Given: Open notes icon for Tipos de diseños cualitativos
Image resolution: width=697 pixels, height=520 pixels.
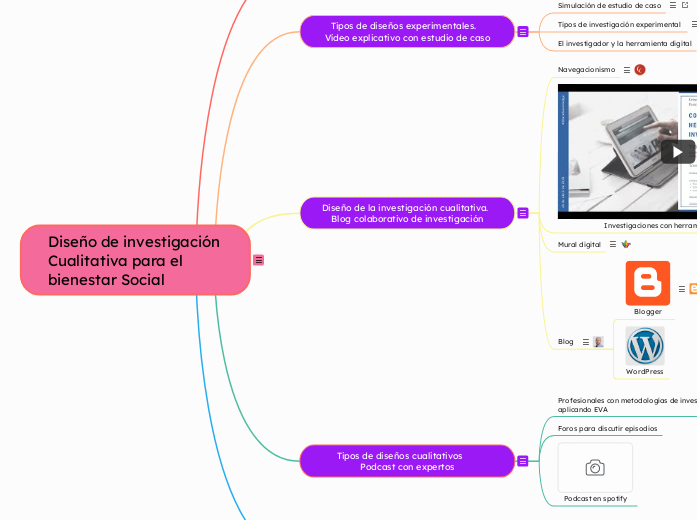Looking at the screenshot, I should tap(523, 461).
